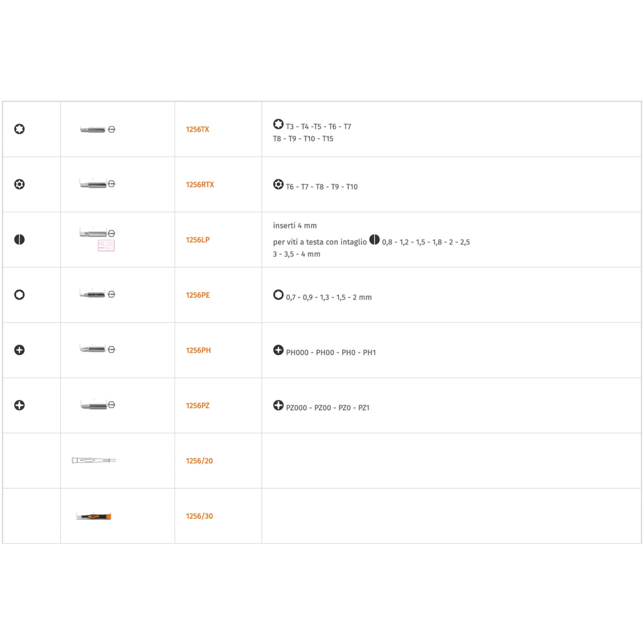
Task: Open the 1256PZ product link
Action: 198,406
